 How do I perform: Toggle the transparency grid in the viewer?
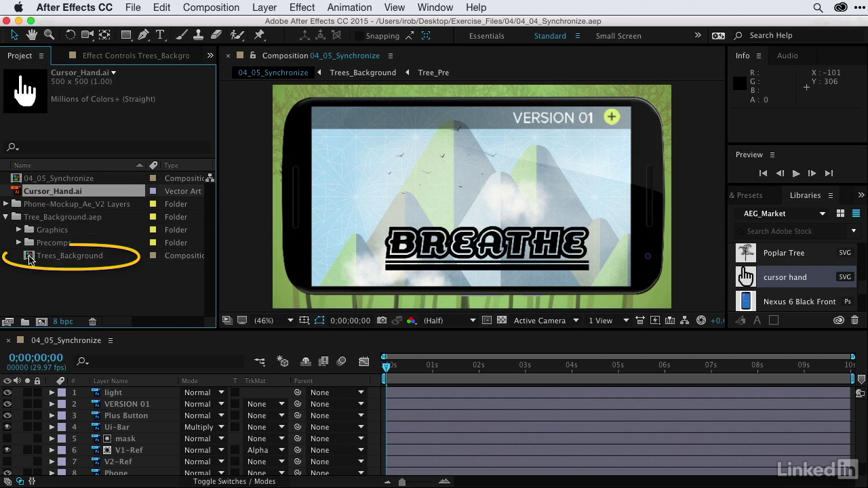(502, 321)
